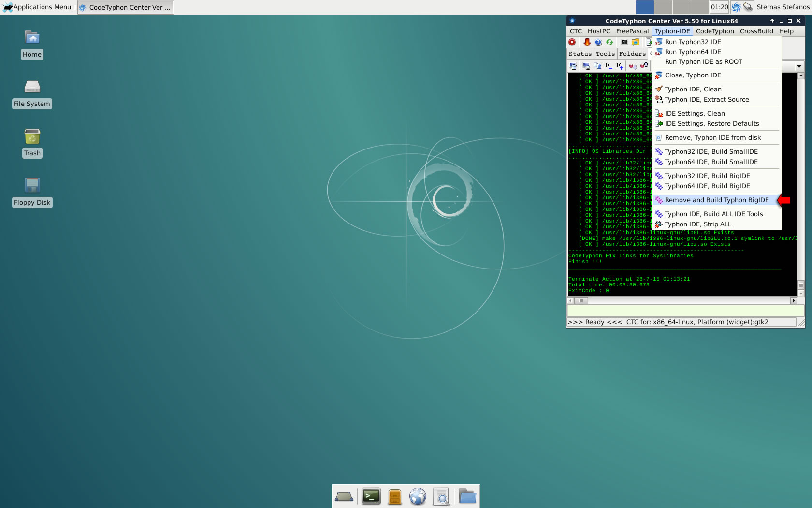812x508 pixels.
Task: Click the show desktop icon in bottom dock
Action: pyautogui.click(x=344, y=496)
